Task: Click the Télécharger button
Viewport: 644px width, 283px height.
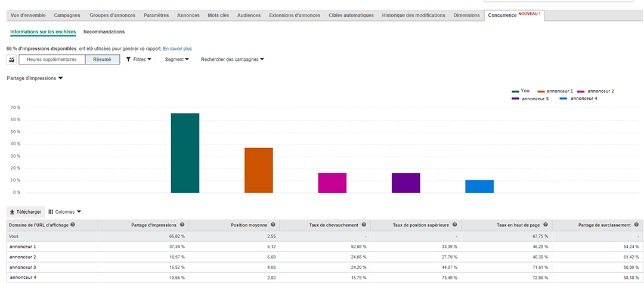Action: point(26,212)
